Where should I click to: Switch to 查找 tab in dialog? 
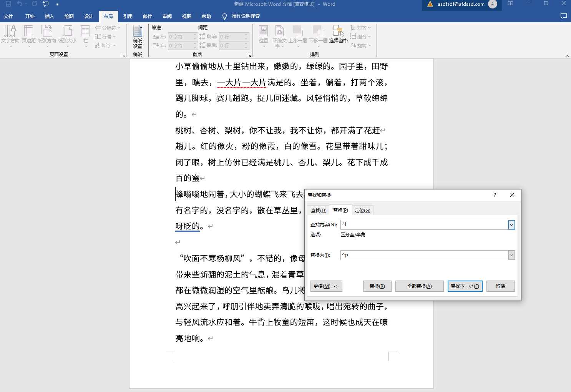click(319, 210)
